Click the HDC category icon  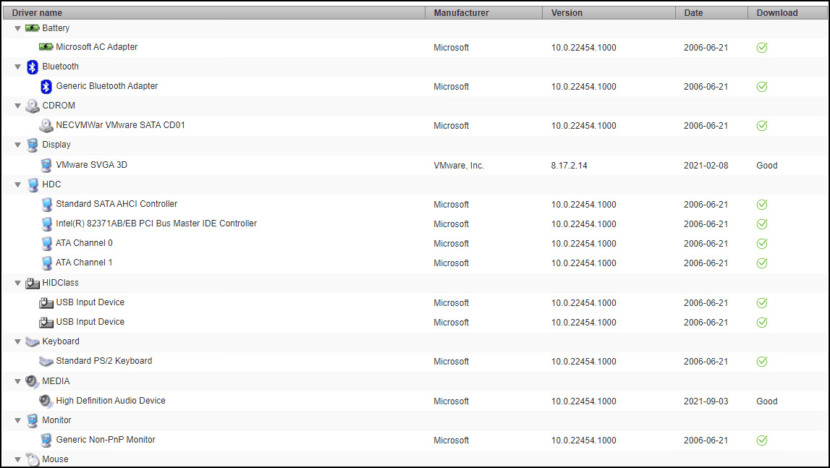coord(32,185)
